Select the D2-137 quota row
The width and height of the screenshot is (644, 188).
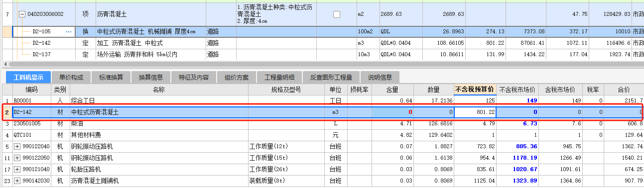point(322,54)
